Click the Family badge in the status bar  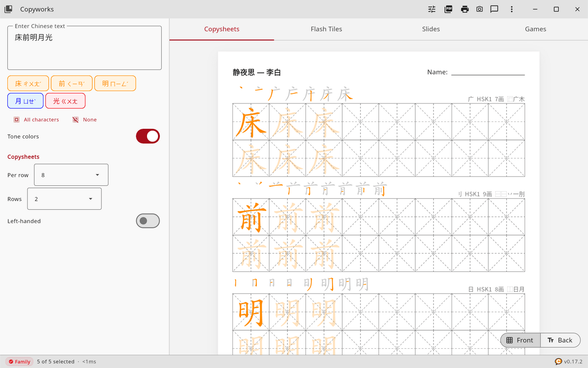(19, 362)
